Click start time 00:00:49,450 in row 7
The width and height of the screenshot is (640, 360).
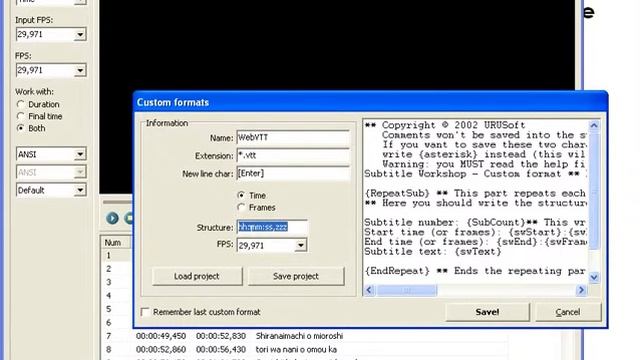click(161, 336)
